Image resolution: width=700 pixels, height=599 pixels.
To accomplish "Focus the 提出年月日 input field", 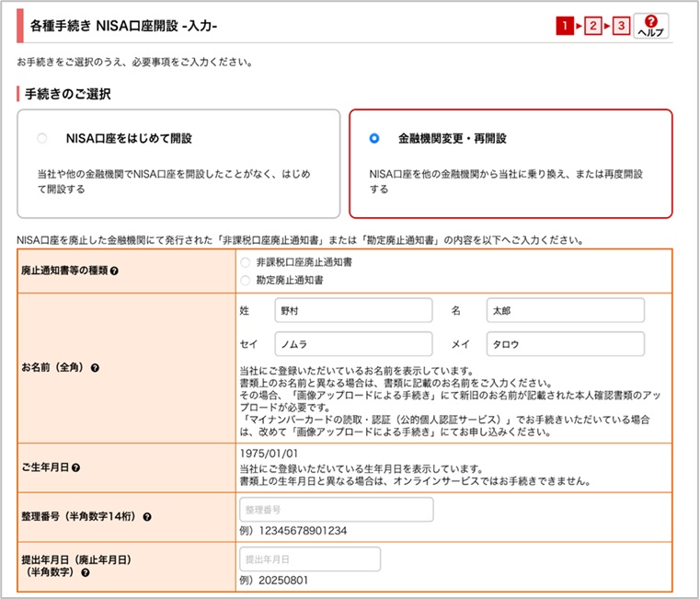I will tap(309, 559).
